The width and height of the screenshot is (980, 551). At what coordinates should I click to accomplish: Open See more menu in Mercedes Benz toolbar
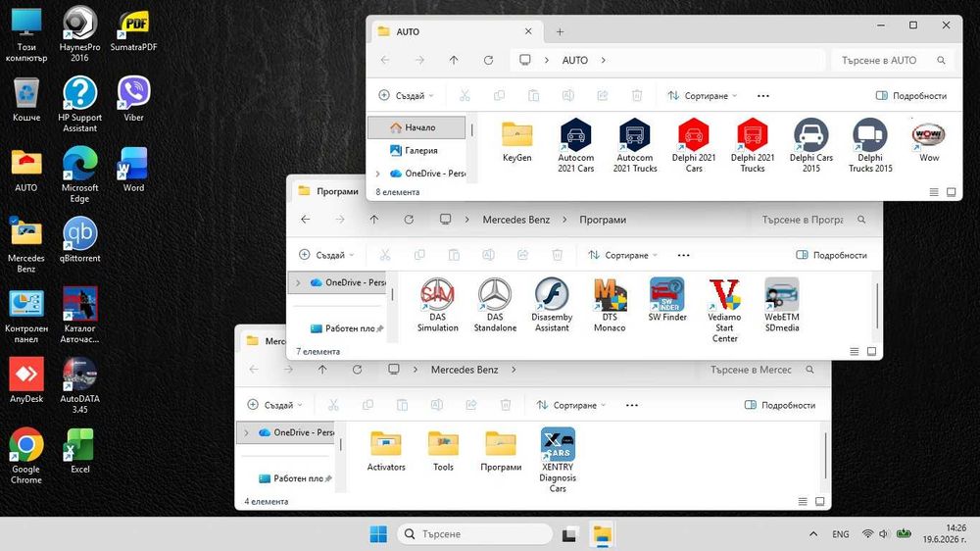(x=632, y=405)
